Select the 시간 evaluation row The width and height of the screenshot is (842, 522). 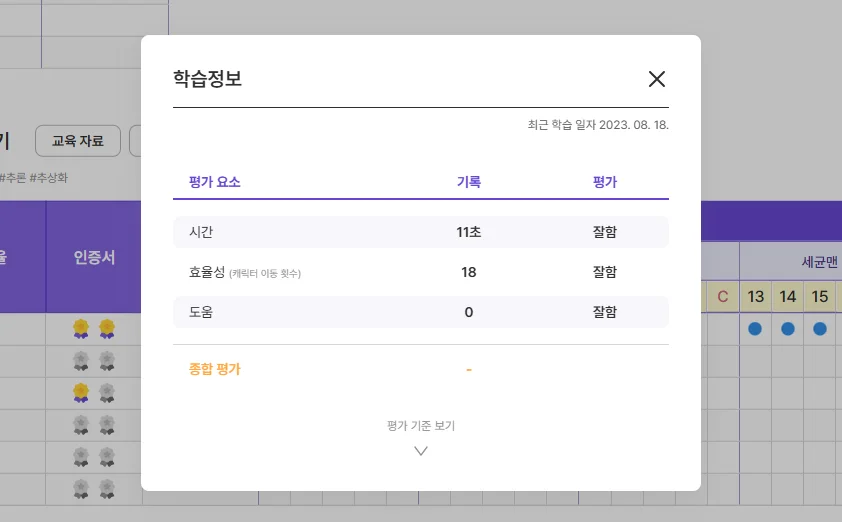[x=420, y=232]
